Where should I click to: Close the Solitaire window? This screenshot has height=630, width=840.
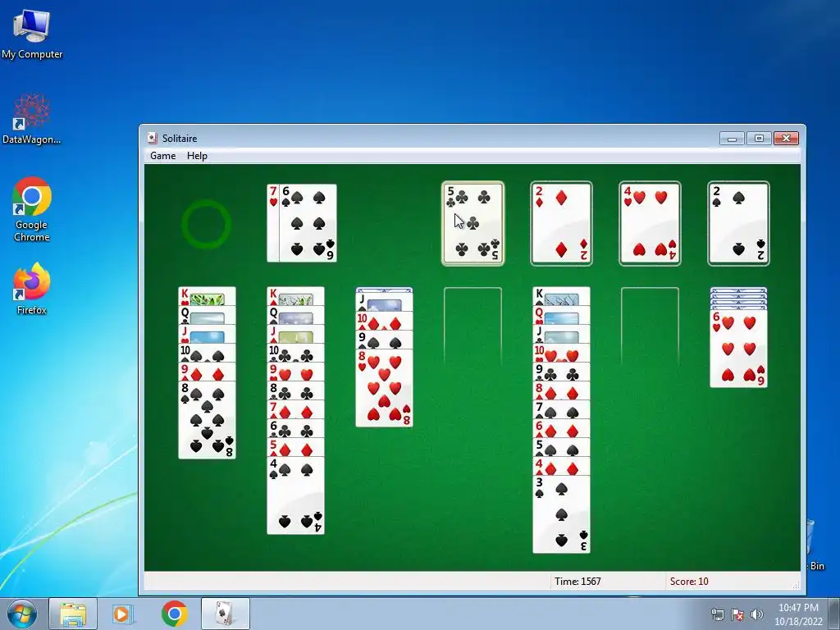pyautogui.click(x=786, y=138)
